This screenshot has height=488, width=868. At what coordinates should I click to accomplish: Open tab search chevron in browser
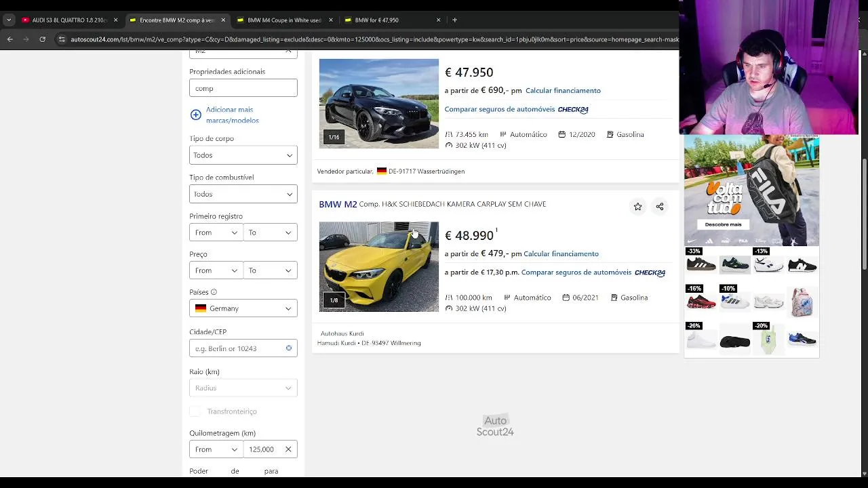tap(9, 20)
